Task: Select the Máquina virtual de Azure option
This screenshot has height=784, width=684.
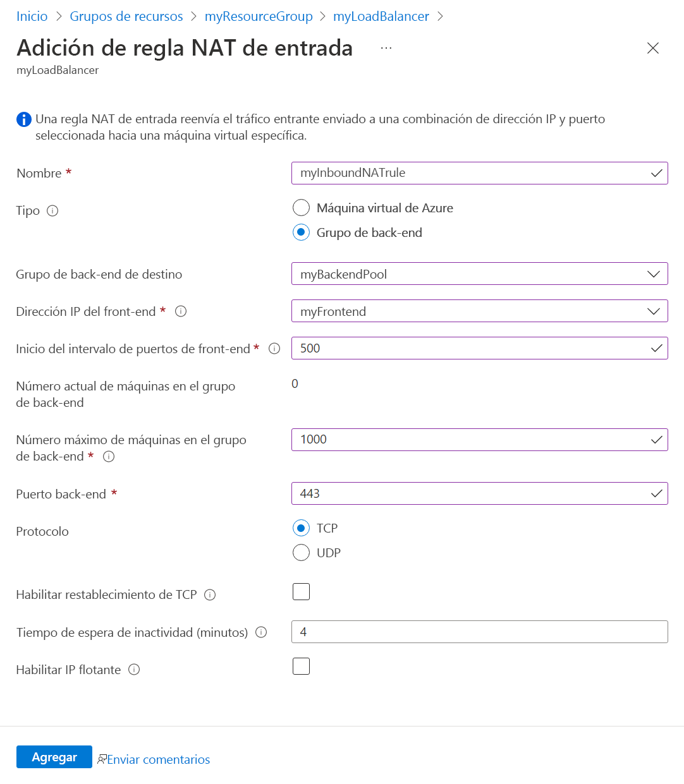Action: (301, 207)
